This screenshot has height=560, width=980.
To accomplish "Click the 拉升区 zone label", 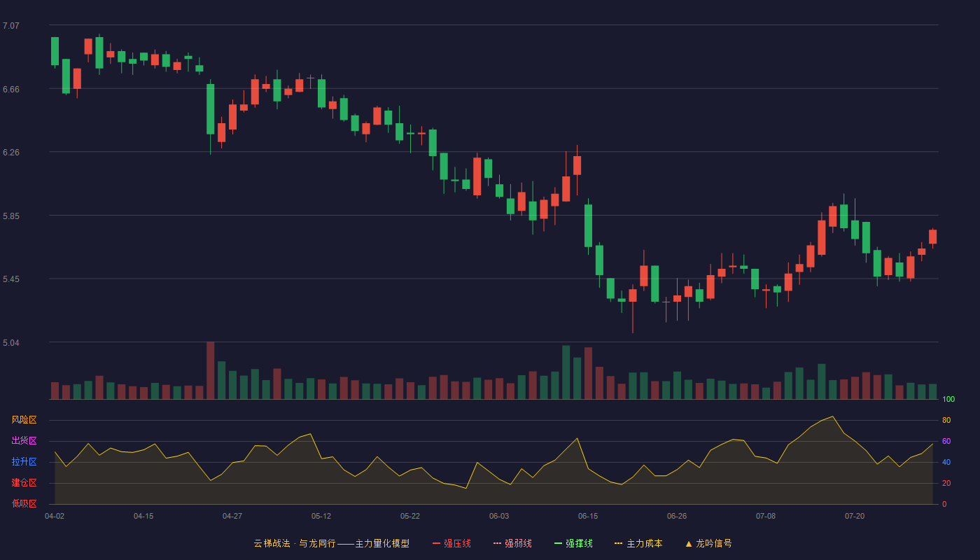I will pyautogui.click(x=24, y=462).
